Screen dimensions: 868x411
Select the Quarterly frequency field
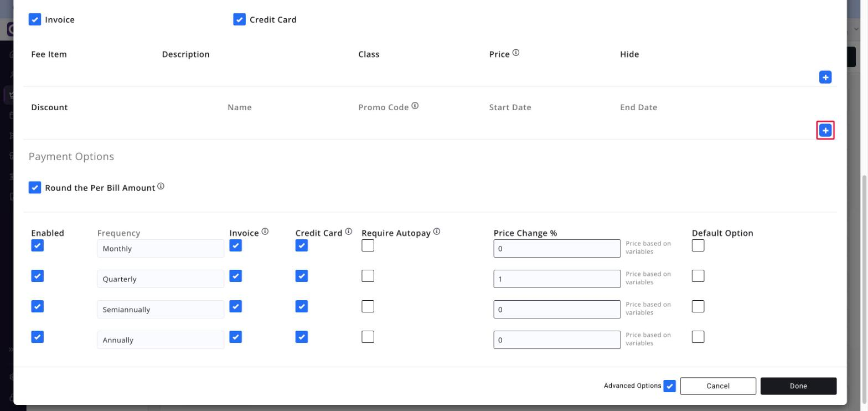(161, 279)
